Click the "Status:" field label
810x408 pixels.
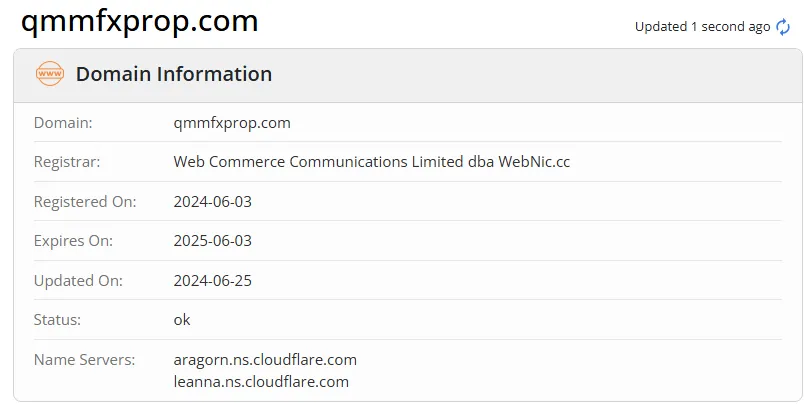(x=57, y=320)
